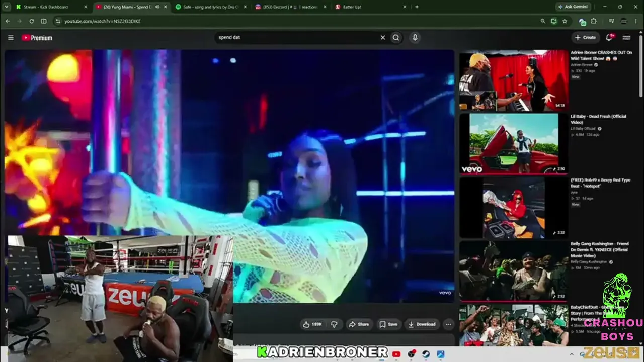The height and width of the screenshot is (362, 644).
Task: Close the Kick Dashboard tab
Action: click(x=85, y=7)
